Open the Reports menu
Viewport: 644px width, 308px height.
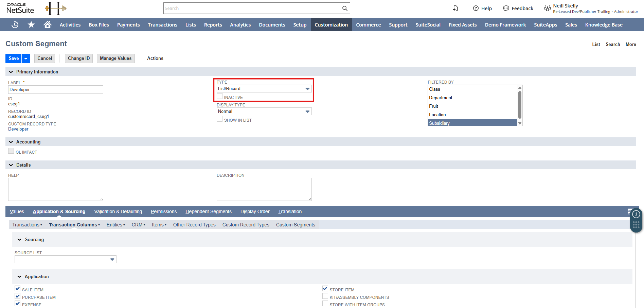pyautogui.click(x=213, y=25)
